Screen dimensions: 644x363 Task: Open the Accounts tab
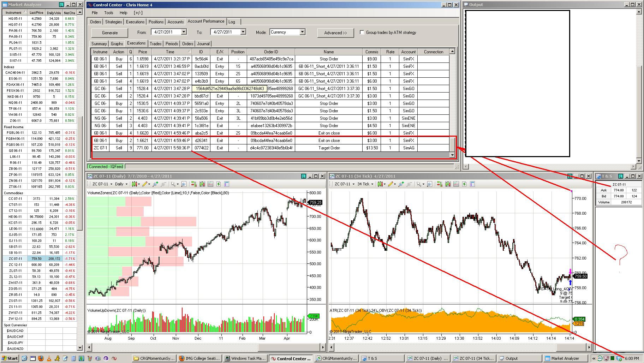[x=175, y=22]
